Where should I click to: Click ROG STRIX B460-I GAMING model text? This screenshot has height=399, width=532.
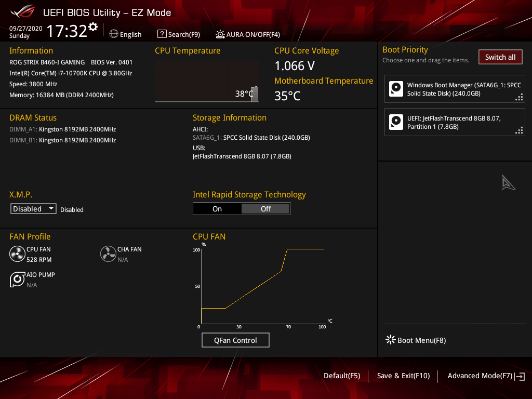47,62
